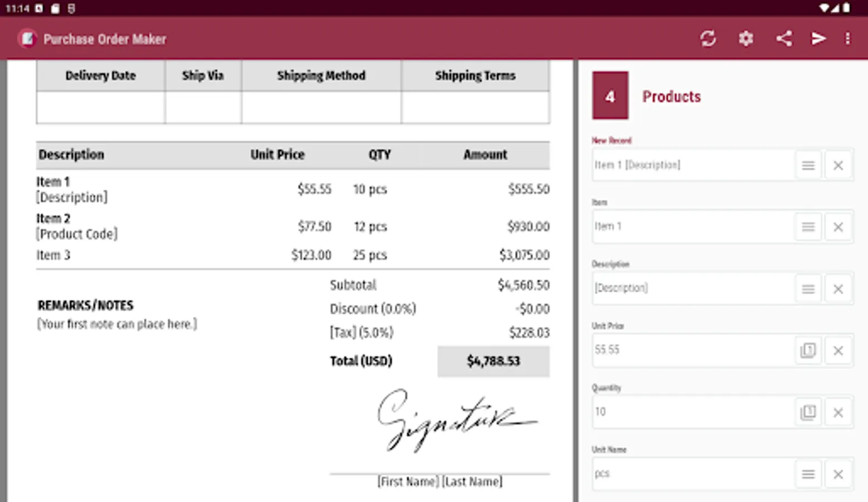Tap the Total (USD) amount box
868x502 pixels.
(x=493, y=361)
